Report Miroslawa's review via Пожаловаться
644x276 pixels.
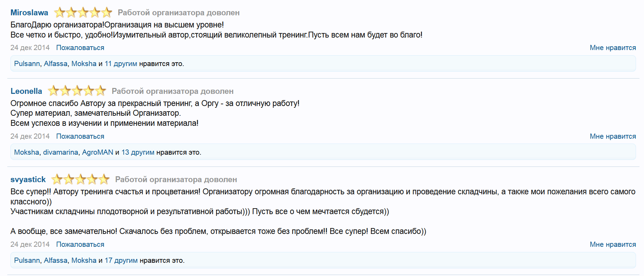tap(80, 48)
